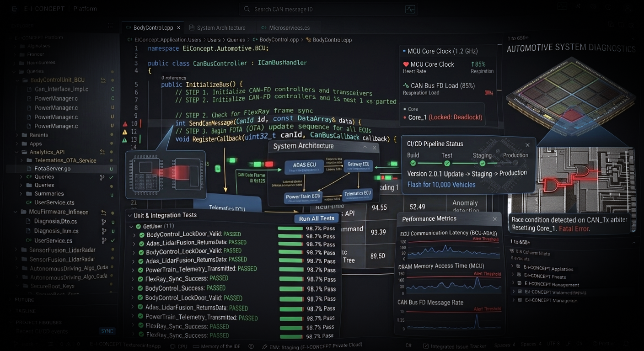Viewport: 644px width, 351px height.
Task: Click the sync icon beside Analytics_API
Action: tap(103, 152)
